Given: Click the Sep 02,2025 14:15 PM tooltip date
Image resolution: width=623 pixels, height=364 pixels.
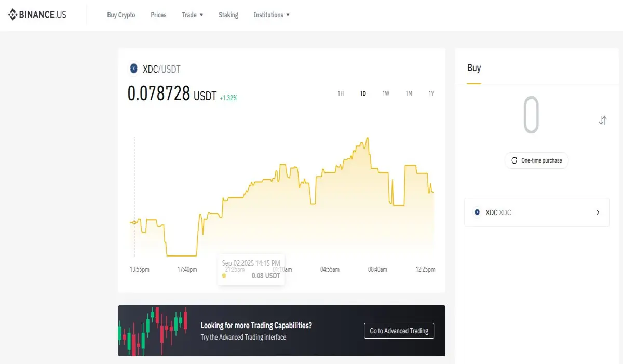Looking at the screenshot, I should pyautogui.click(x=251, y=263).
